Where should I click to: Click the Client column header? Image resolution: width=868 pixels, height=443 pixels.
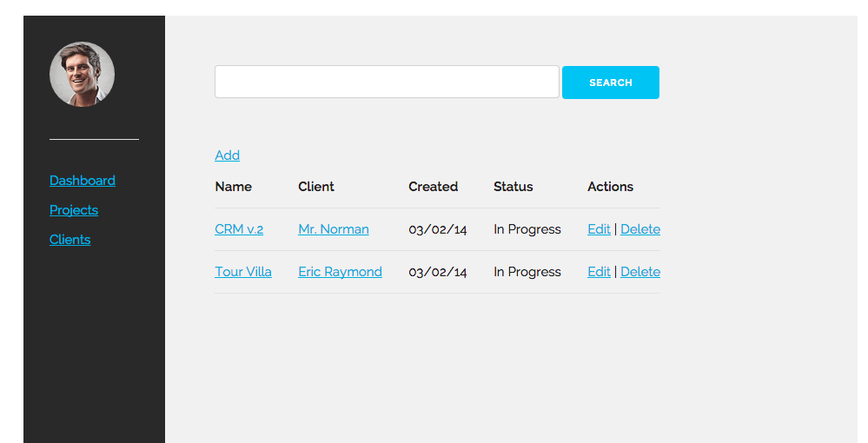pos(316,187)
